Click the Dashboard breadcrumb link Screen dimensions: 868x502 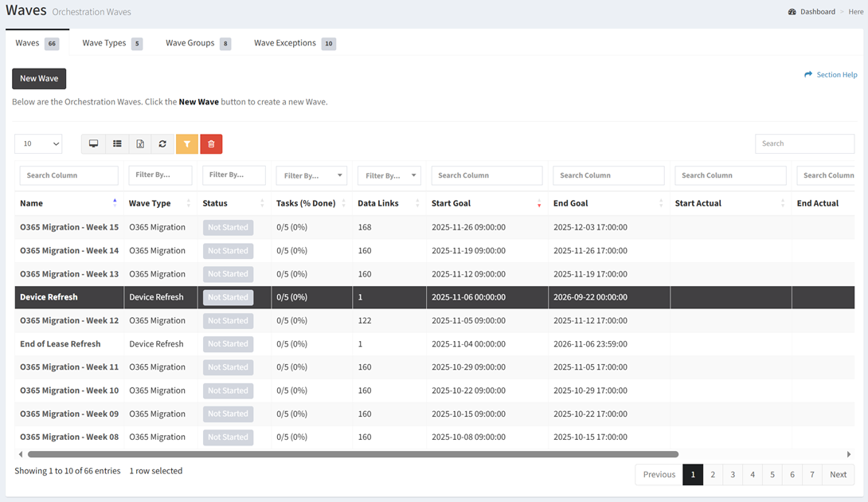pyautogui.click(x=817, y=12)
